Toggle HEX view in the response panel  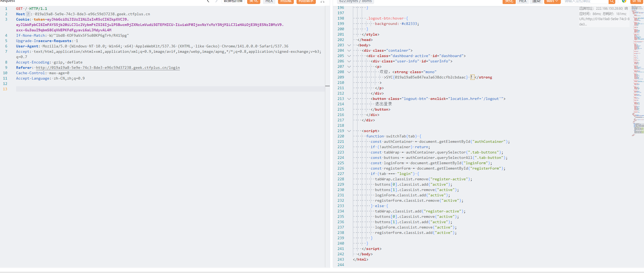[x=522, y=1]
